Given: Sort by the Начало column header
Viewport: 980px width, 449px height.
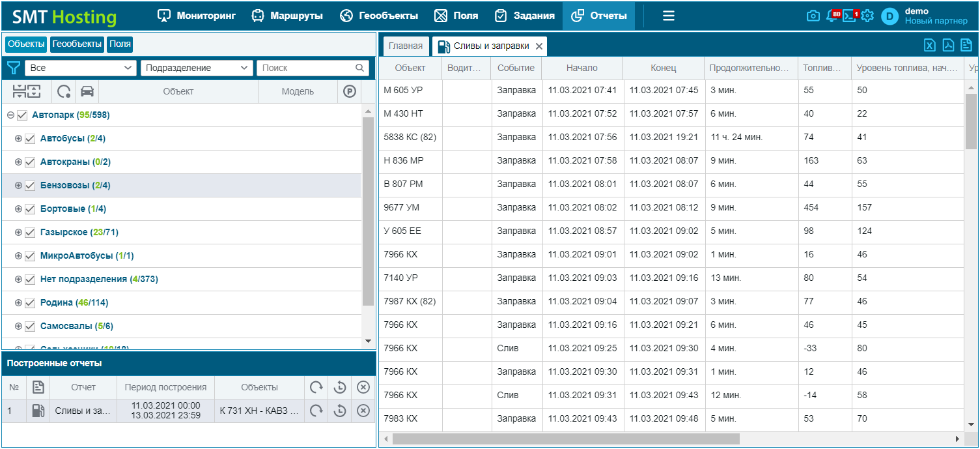Looking at the screenshot, I should click(582, 68).
